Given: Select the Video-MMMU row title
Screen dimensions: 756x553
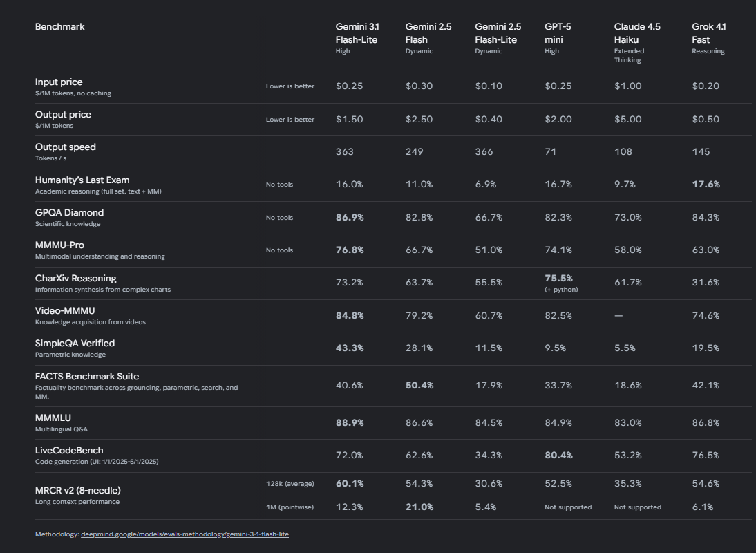Looking at the screenshot, I should click(x=65, y=310).
